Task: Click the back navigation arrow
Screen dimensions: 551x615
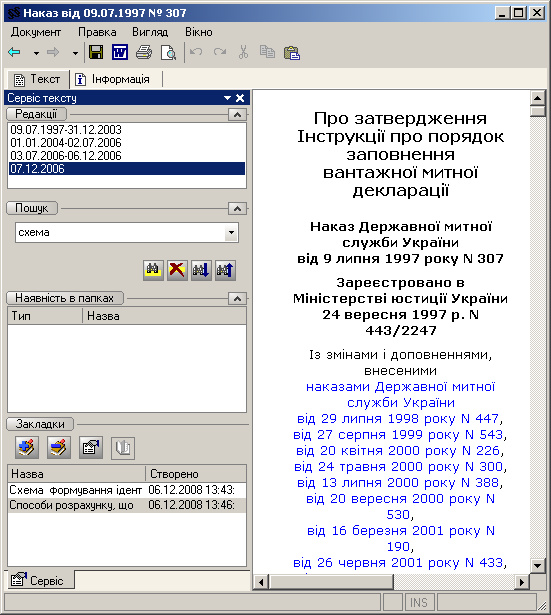Action: pos(15,52)
